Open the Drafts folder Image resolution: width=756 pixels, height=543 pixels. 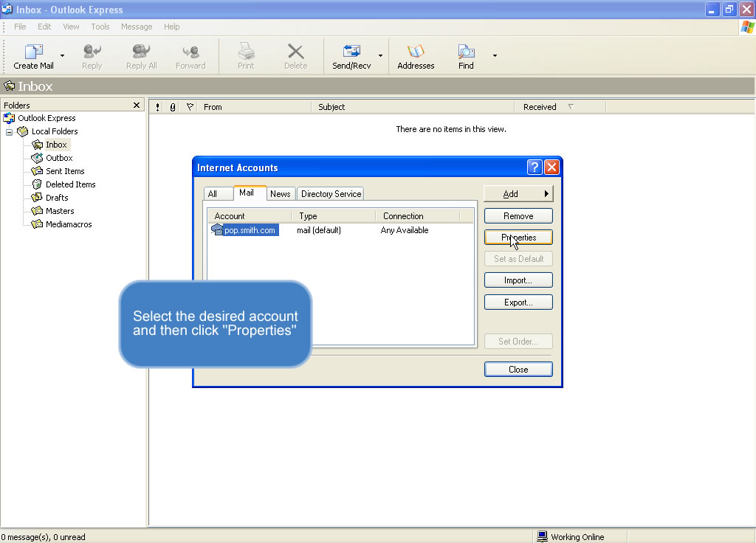(x=56, y=198)
